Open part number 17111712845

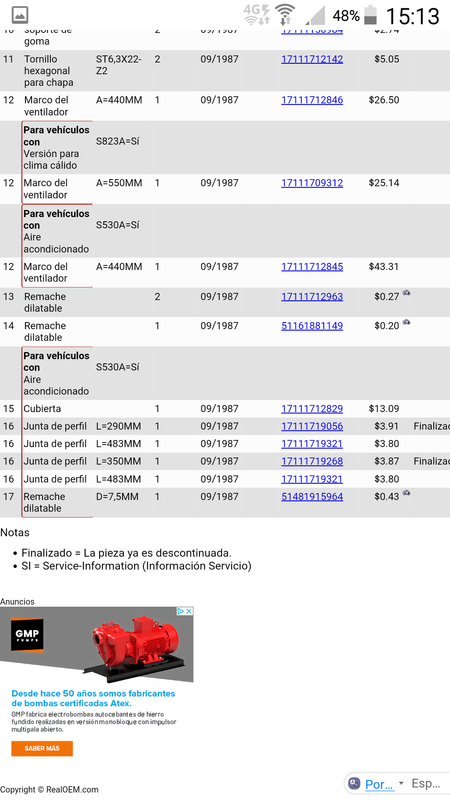312,267
